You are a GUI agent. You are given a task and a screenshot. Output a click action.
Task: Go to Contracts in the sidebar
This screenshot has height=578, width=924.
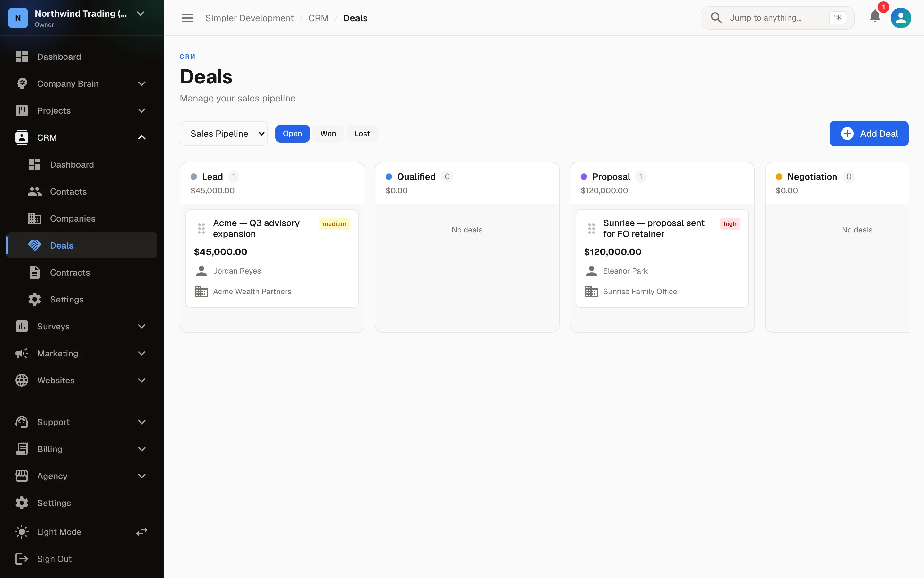tap(82, 272)
